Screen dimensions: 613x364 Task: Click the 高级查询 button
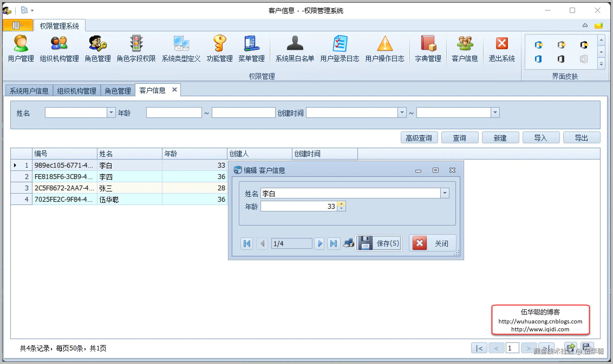419,138
